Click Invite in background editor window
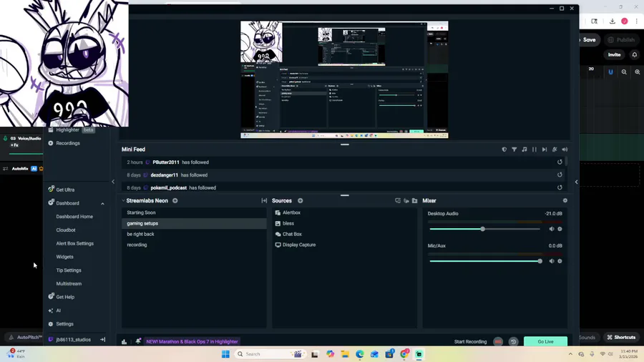This screenshot has height=362, width=644. pos(614,54)
